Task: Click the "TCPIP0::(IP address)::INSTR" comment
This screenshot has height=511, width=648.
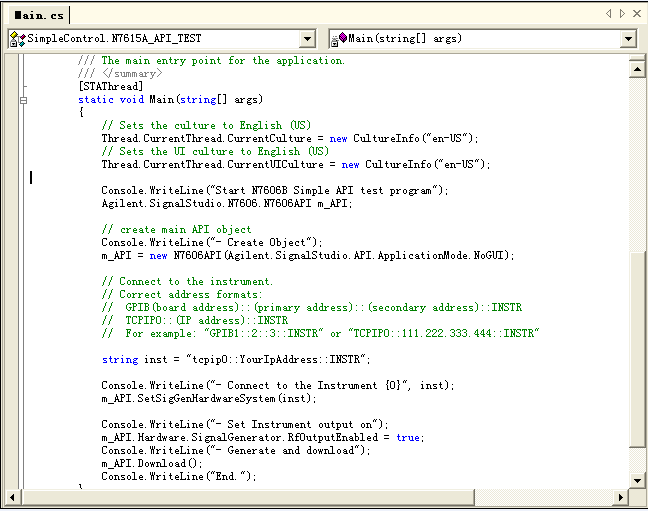Action: point(195,320)
